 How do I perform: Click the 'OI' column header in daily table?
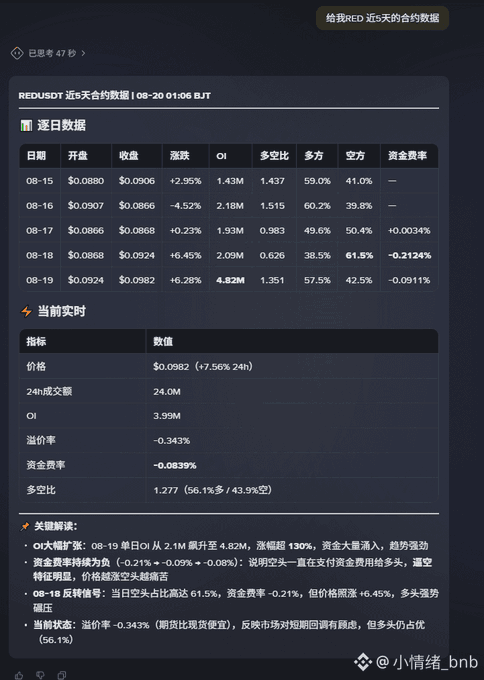coord(221,156)
